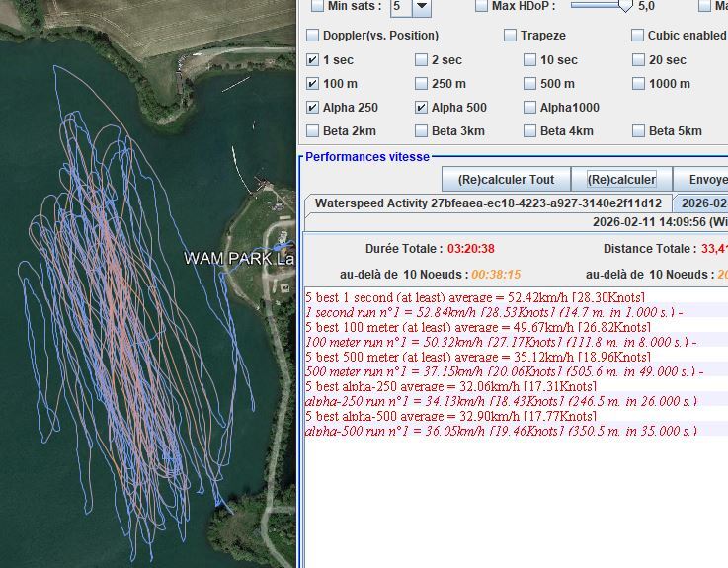The width and height of the screenshot is (728, 568).
Task: Enable the 250 m distance checkbox
Action: (x=422, y=84)
